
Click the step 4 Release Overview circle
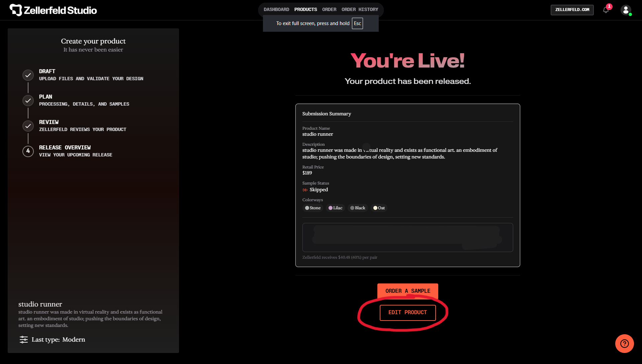pos(28,151)
